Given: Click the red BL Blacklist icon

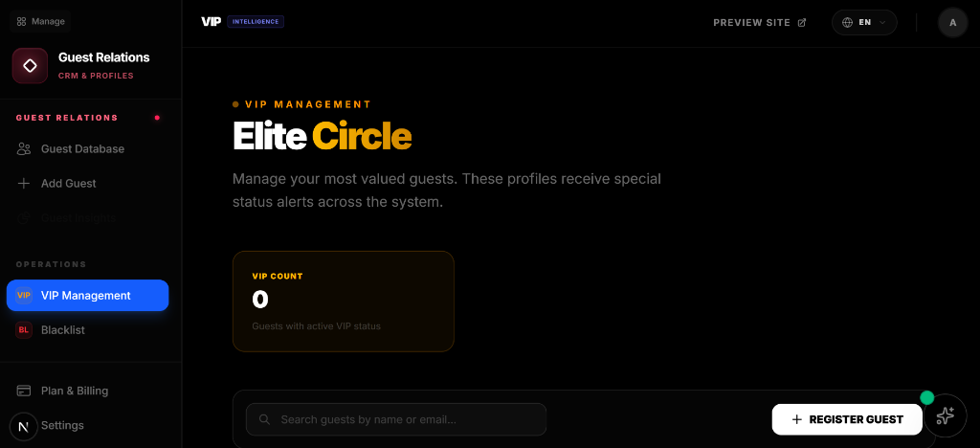Looking at the screenshot, I should coord(24,330).
